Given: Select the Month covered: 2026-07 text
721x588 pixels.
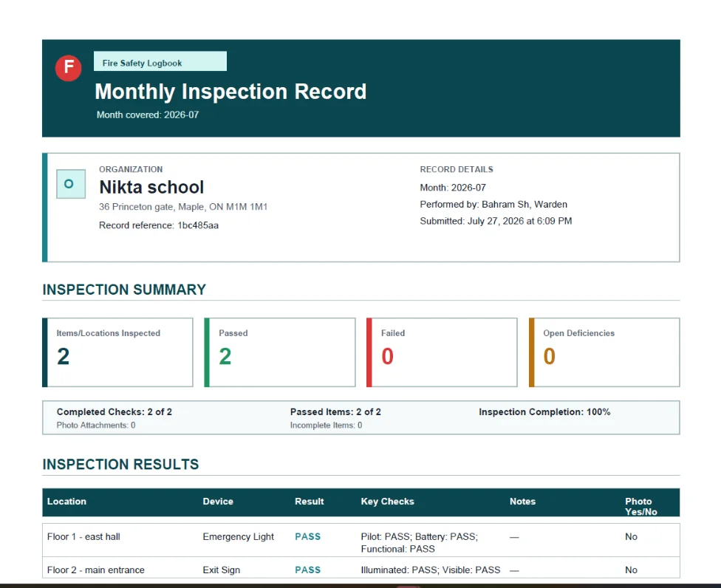Looking at the screenshot, I should [148, 115].
